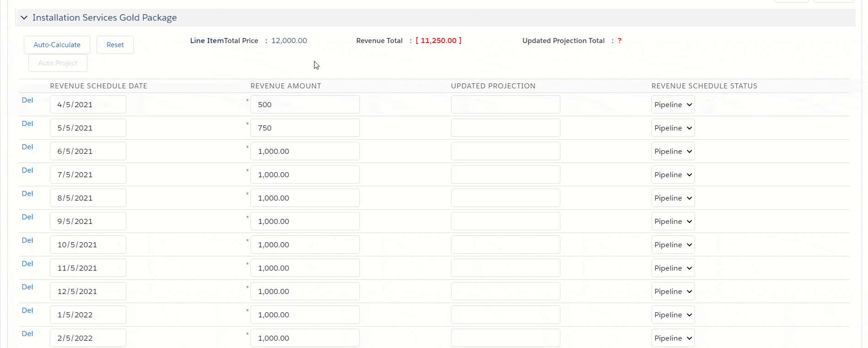The image size is (868, 348).
Task: Remove the 12/5/2021 schedule row via Del
Action: coord(27,287)
